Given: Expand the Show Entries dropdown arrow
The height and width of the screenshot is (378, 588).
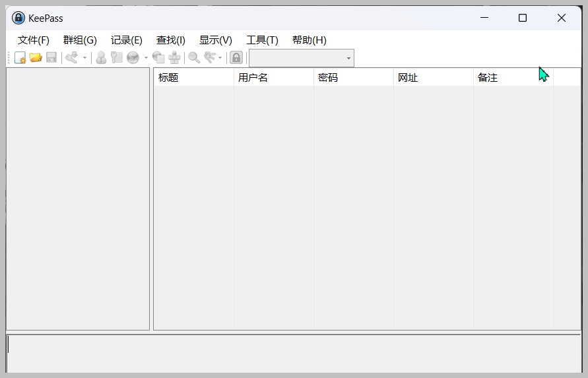Looking at the screenshot, I should click(x=220, y=58).
